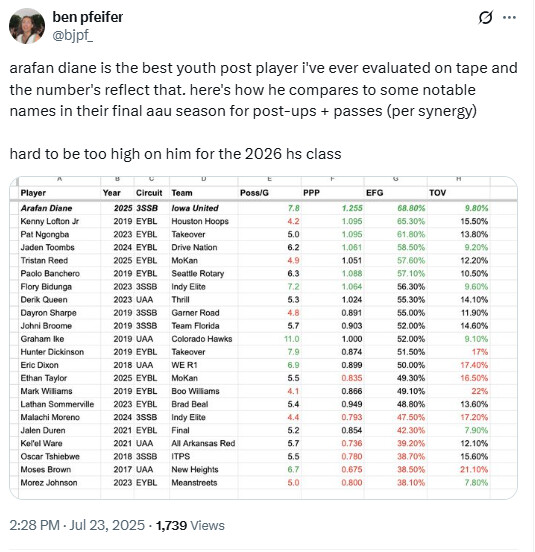Click the EFG column header
535x552 pixels.
[374, 193]
